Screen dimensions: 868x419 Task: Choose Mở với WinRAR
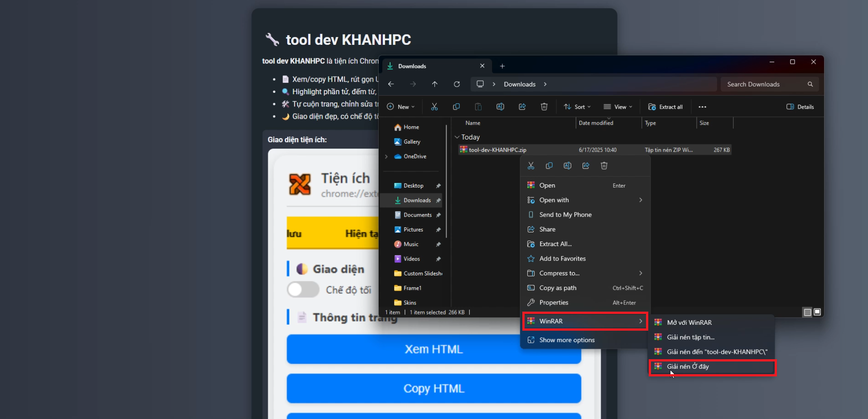point(712,323)
